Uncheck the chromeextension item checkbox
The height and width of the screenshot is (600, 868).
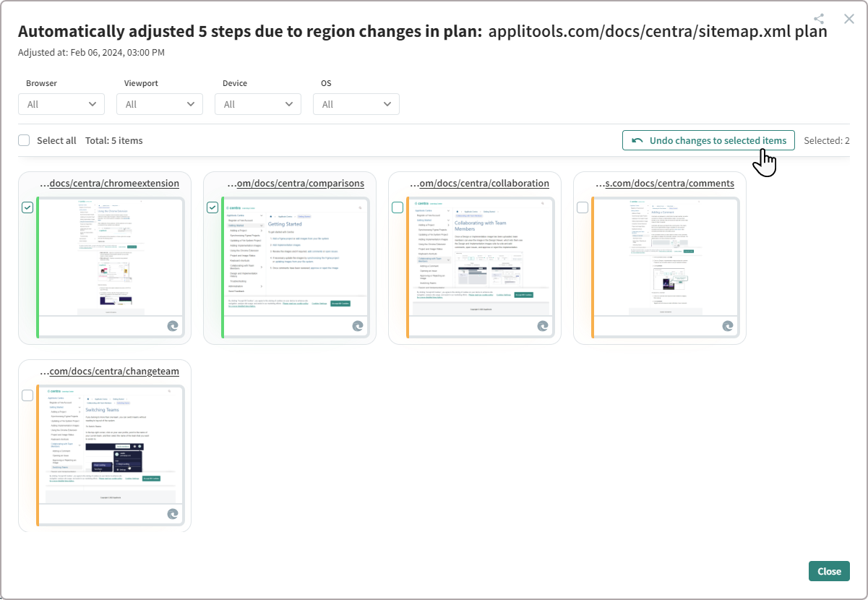(27, 207)
